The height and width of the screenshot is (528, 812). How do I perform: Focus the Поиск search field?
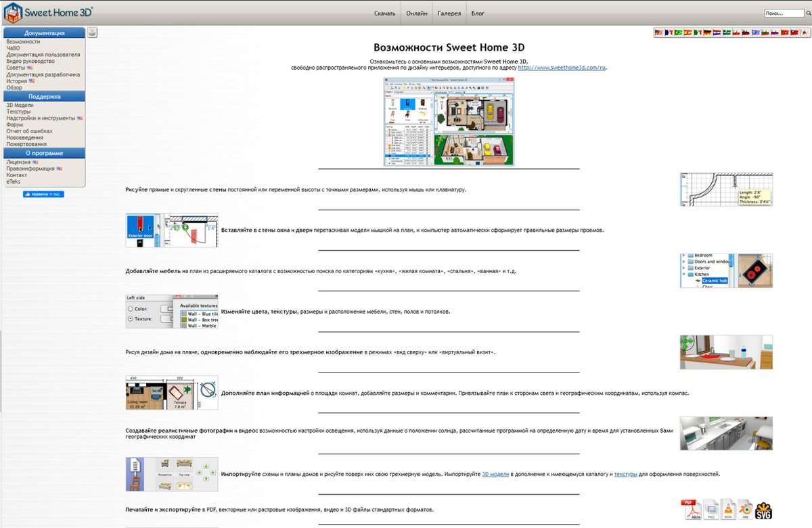tap(784, 14)
